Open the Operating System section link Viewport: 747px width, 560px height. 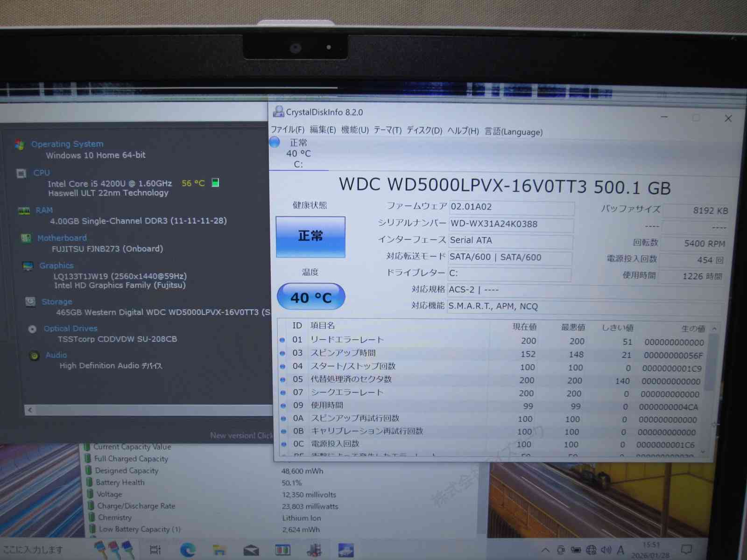67,144
